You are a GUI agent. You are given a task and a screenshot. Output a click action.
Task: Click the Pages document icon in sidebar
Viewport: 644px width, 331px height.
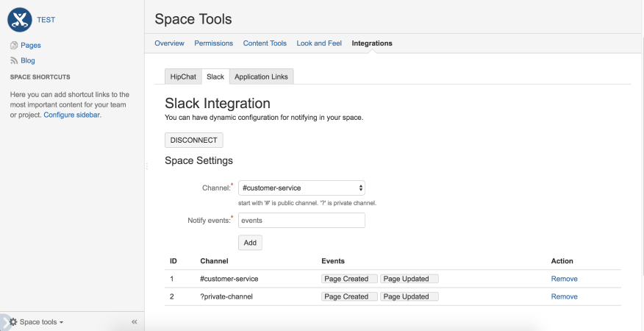14,45
